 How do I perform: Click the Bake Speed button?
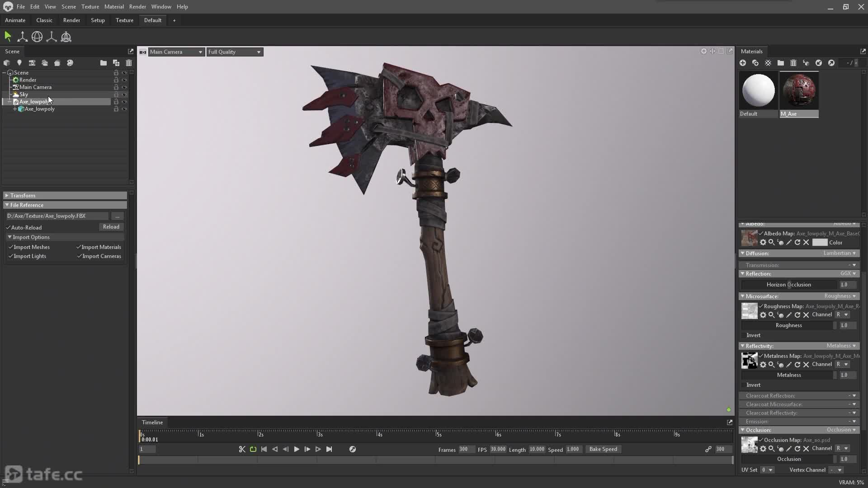(x=603, y=449)
